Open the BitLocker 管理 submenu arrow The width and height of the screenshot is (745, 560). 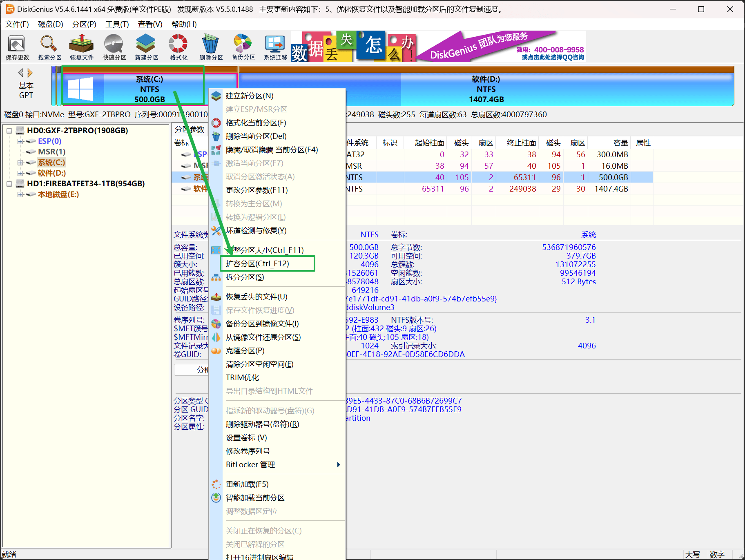point(338,464)
